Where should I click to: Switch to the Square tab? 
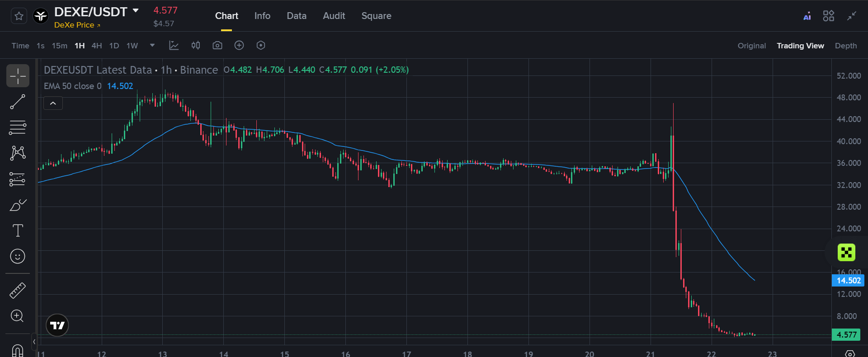(376, 16)
